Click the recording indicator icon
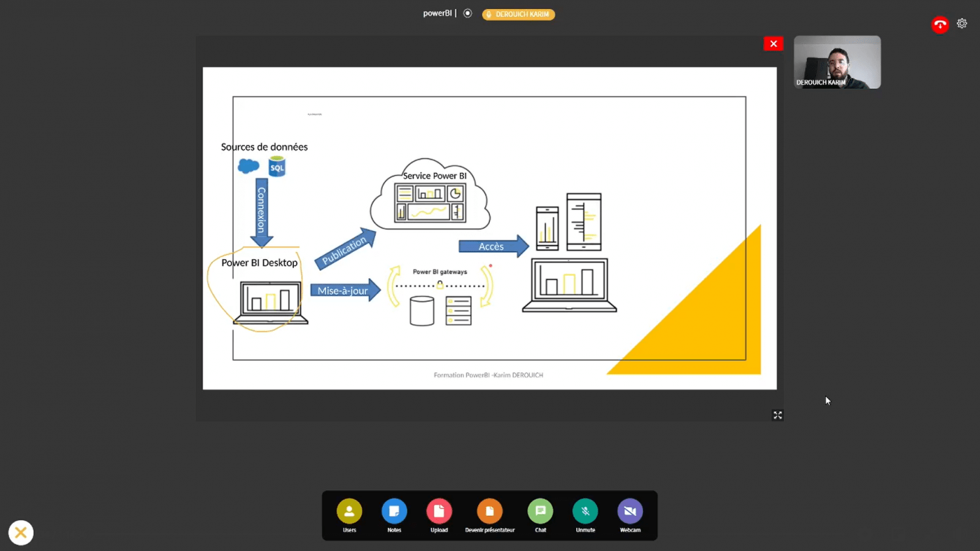The image size is (980, 551). click(468, 13)
